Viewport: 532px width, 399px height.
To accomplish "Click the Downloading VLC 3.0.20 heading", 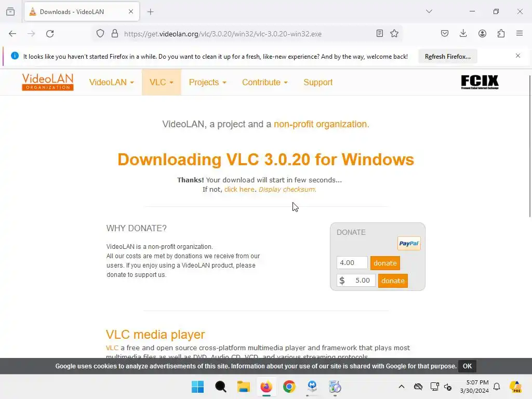I will (265, 159).
